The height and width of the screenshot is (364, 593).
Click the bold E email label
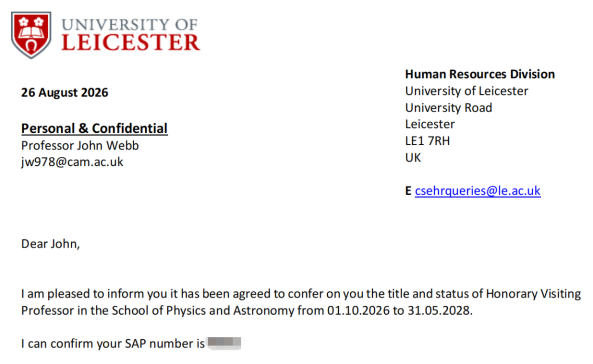point(408,191)
